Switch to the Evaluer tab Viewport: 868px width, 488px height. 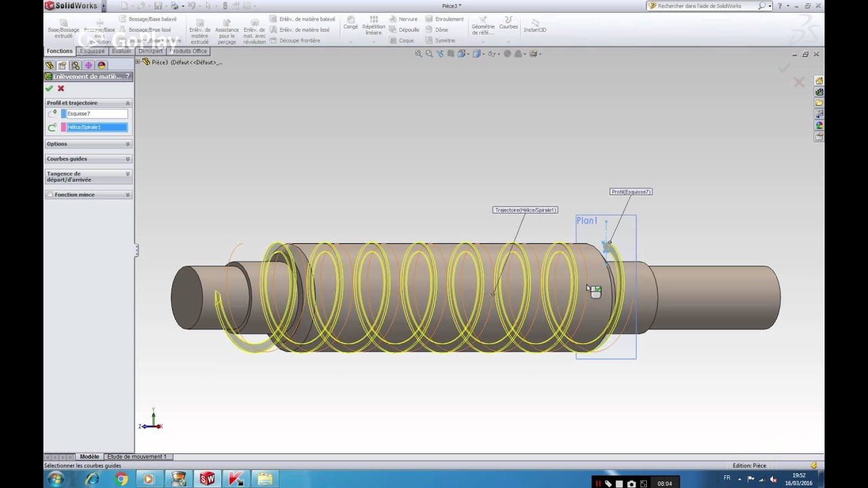pyautogui.click(x=121, y=51)
